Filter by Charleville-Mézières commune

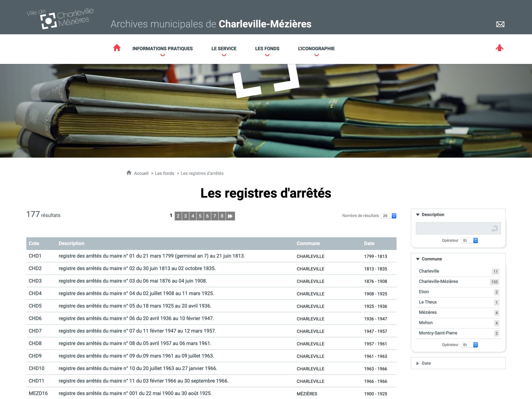(x=438, y=281)
